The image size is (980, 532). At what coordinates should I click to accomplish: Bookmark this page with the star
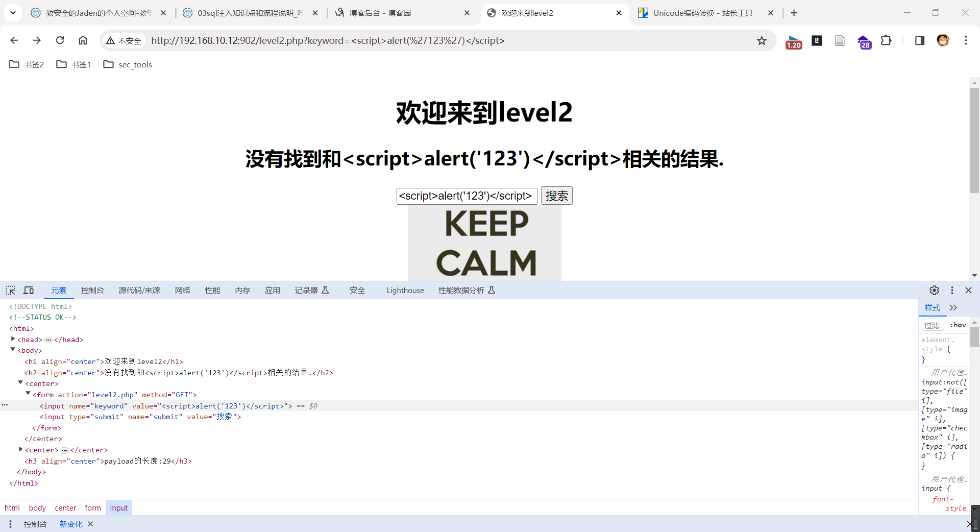point(762,40)
